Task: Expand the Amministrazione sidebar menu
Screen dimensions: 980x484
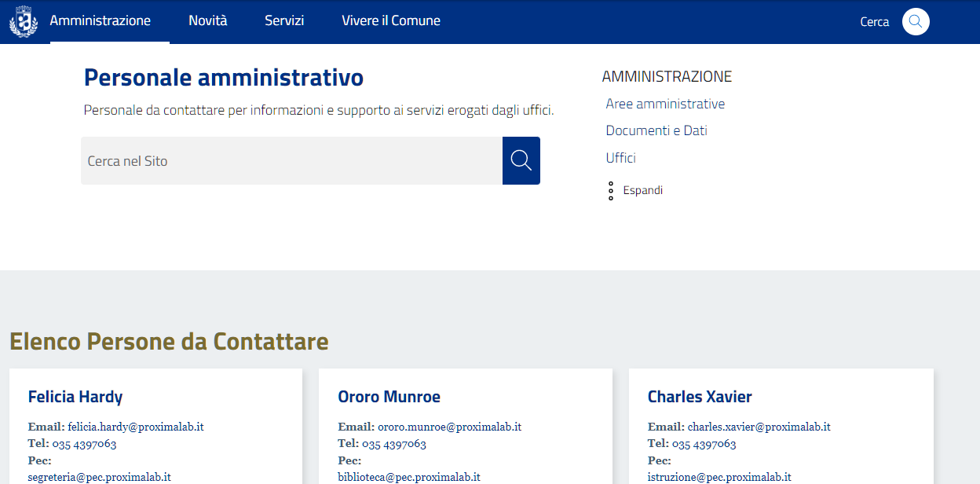Action: (642, 190)
